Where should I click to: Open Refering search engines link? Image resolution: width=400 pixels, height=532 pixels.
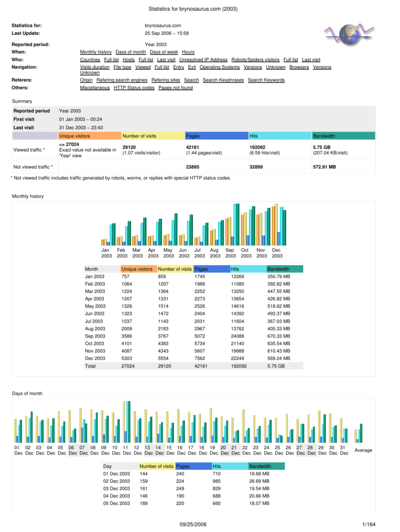[122, 80]
